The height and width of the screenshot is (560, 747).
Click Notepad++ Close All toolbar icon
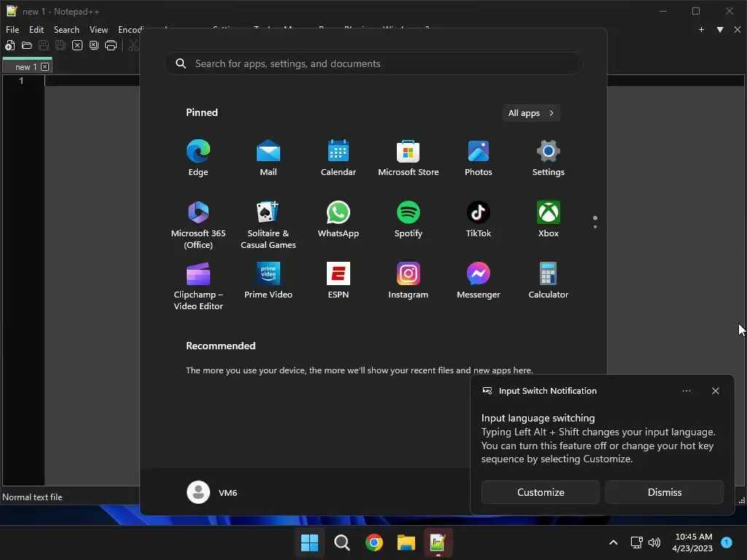click(x=94, y=46)
